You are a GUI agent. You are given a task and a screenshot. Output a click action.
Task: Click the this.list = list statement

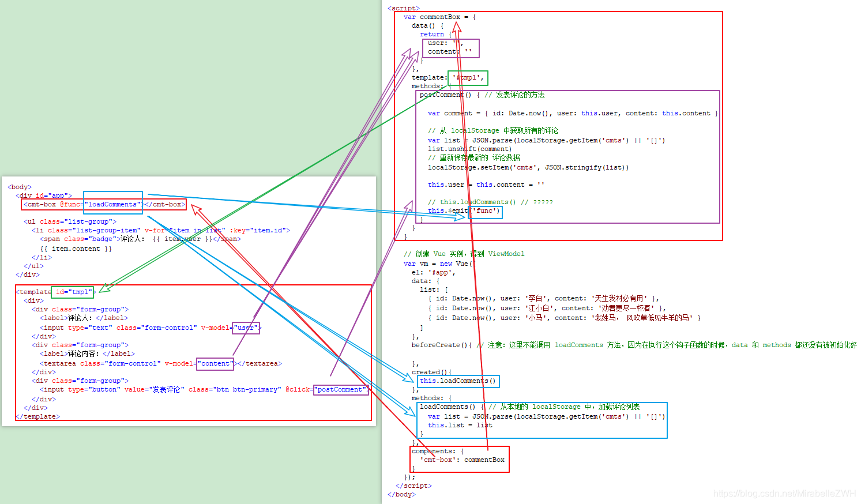pyautogui.click(x=460, y=425)
